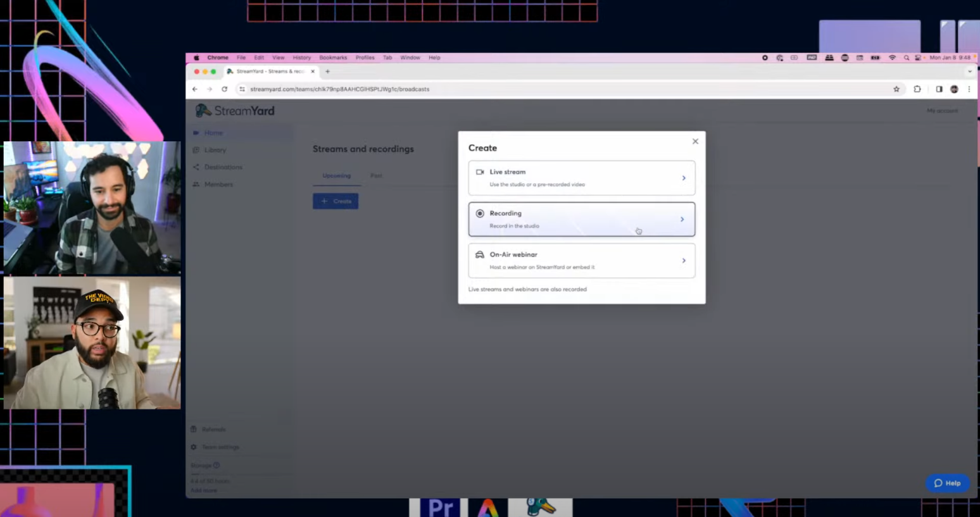Viewport: 980px width, 517px height.
Task: Click the address bar URL
Action: pyautogui.click(x=339, y=89)
